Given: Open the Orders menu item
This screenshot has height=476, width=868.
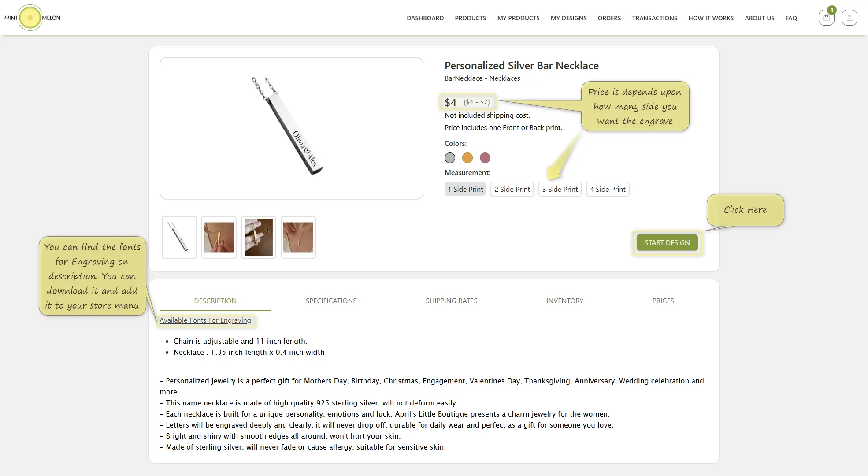Looking at the screenshot, I should pos(609,18).
